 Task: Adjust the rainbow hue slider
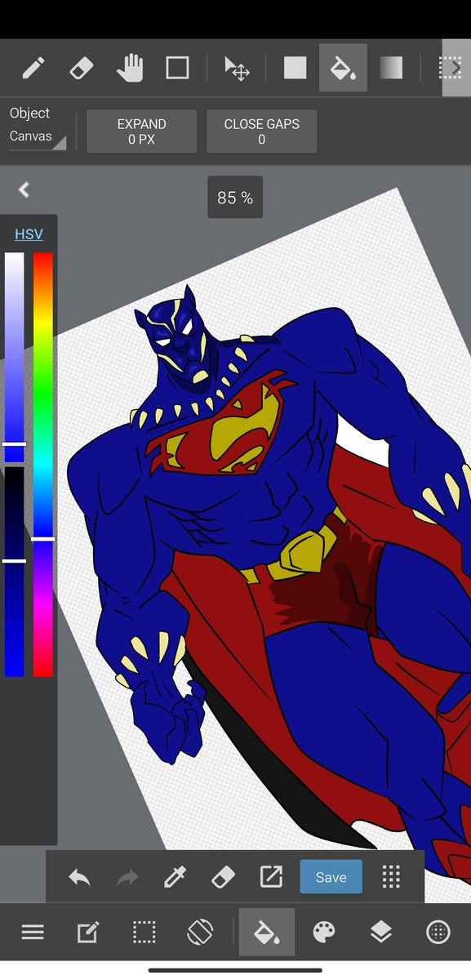pyautogui.click(x=43, y=464)
